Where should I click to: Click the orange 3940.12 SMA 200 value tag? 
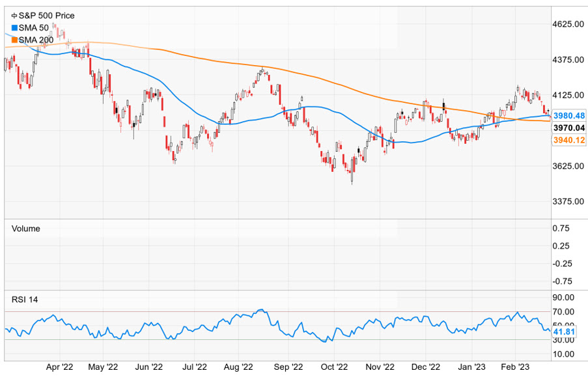[x=569, y=140]
